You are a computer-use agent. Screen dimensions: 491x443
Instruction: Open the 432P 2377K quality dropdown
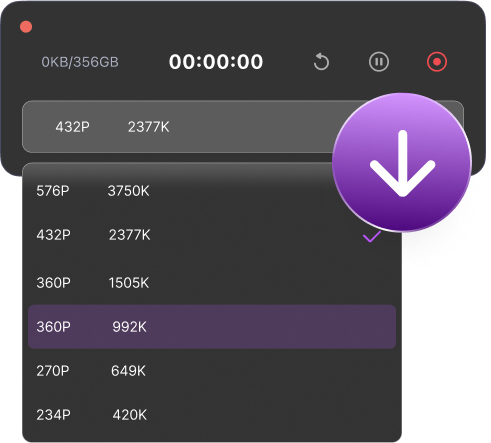click(x=243, y=127)
